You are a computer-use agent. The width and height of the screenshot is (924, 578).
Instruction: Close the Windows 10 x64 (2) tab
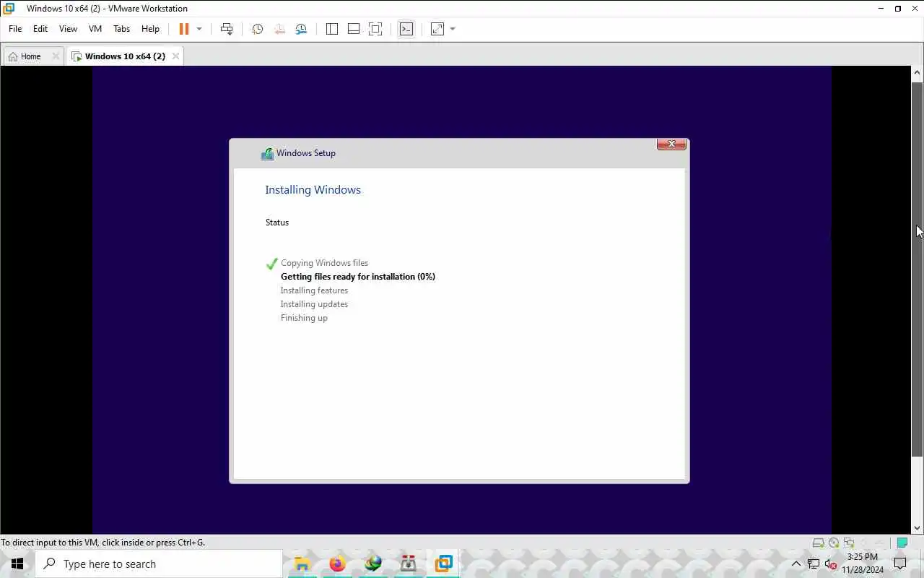tap(175, 56)
